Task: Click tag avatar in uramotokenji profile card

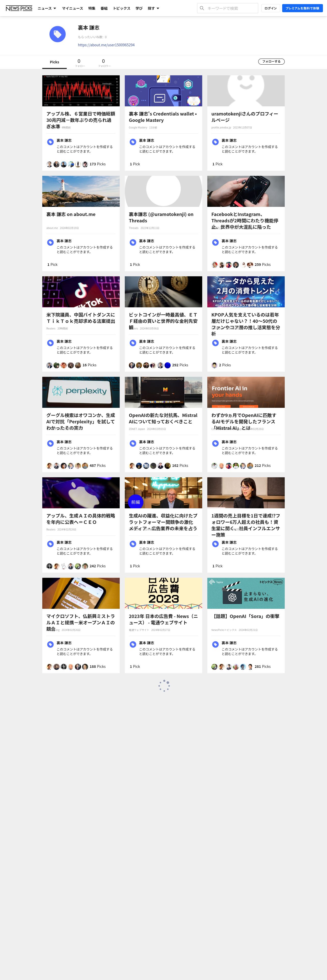Action: coord(215,142)
